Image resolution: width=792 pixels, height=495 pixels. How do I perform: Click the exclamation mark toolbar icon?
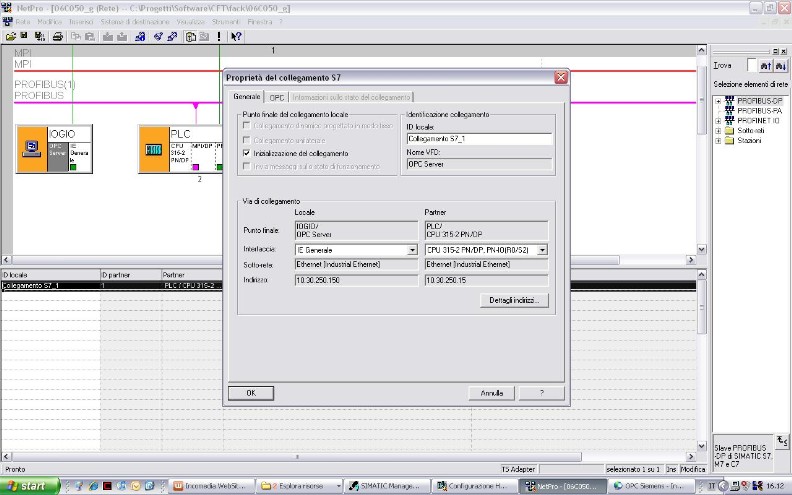click(x=219, y=36)
